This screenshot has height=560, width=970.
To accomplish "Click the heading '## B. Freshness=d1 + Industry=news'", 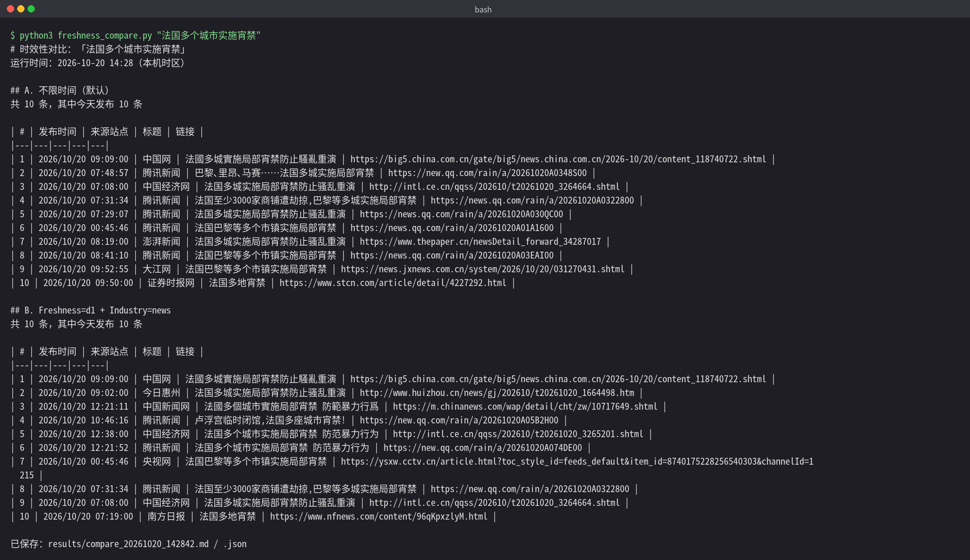I will (x=91, y=310).
